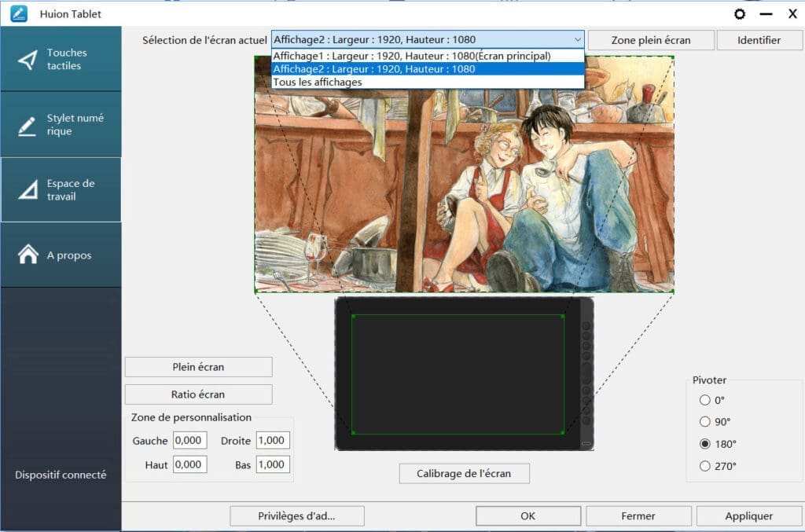Open the Touches tactiles tab
The width and height of the screenshot is (805, 532).
(x=61, y=59)
